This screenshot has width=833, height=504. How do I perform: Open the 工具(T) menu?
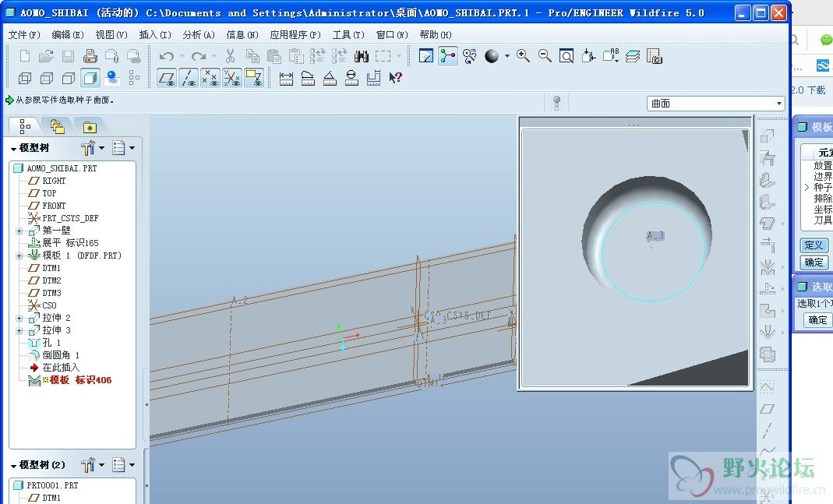click(348, 35)
